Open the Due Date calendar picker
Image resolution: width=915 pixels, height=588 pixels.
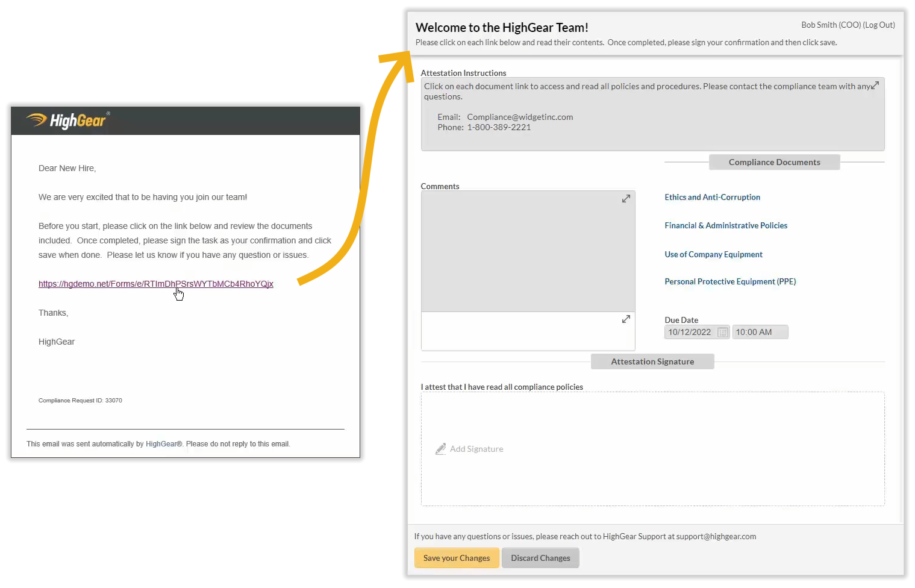tap(723, 332)
